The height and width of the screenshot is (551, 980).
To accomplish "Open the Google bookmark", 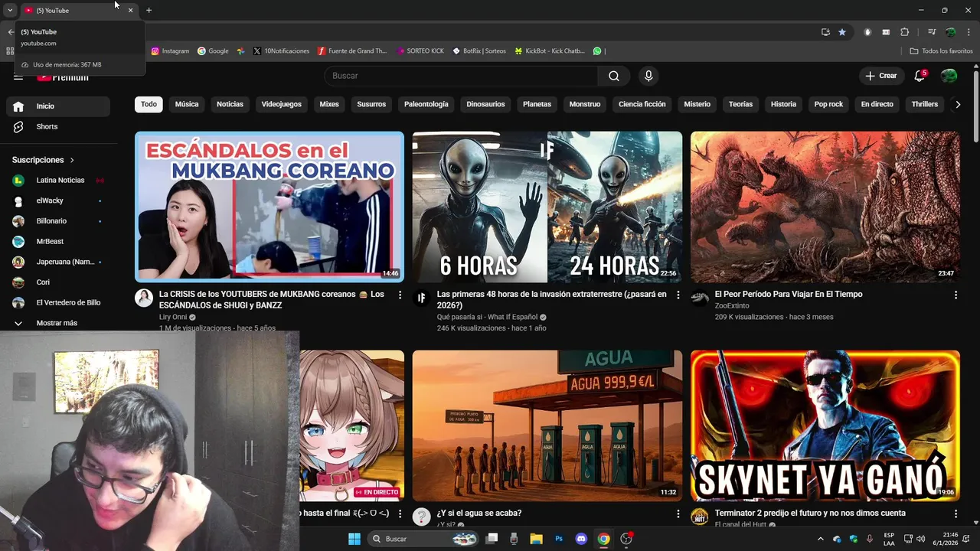I will [x=213, y=51].
